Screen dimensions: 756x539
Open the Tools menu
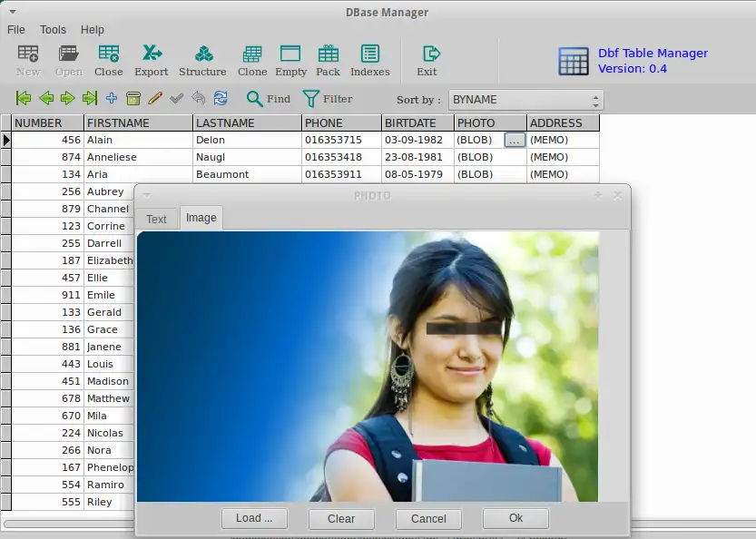click(x=53, y=30)
